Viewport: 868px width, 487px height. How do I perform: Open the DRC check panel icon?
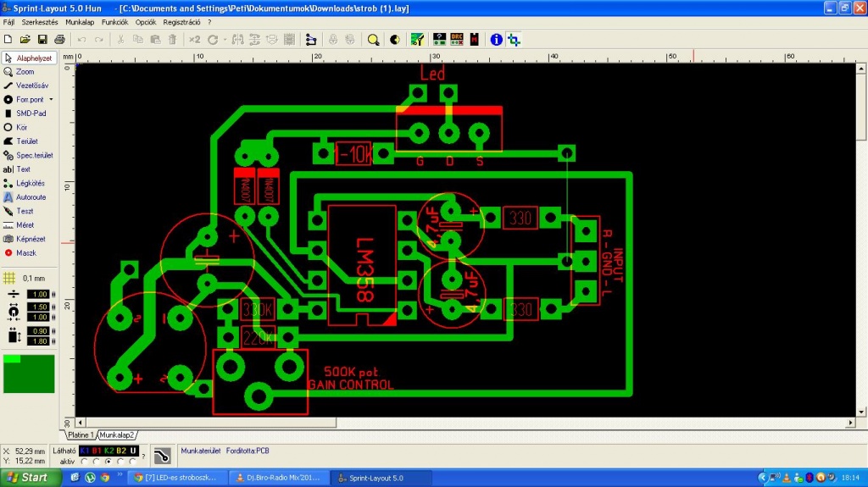coord(457,39)
